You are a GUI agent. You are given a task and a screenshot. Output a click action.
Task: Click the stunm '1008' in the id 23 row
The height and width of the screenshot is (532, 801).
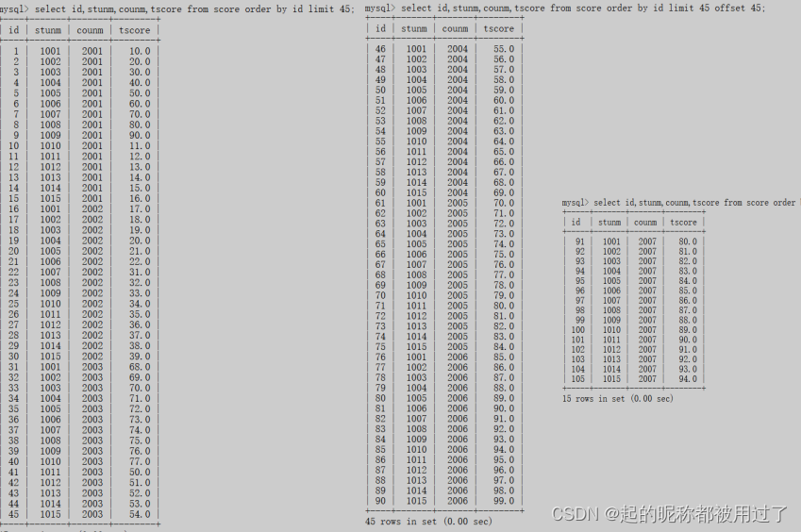tap(51, 283)
